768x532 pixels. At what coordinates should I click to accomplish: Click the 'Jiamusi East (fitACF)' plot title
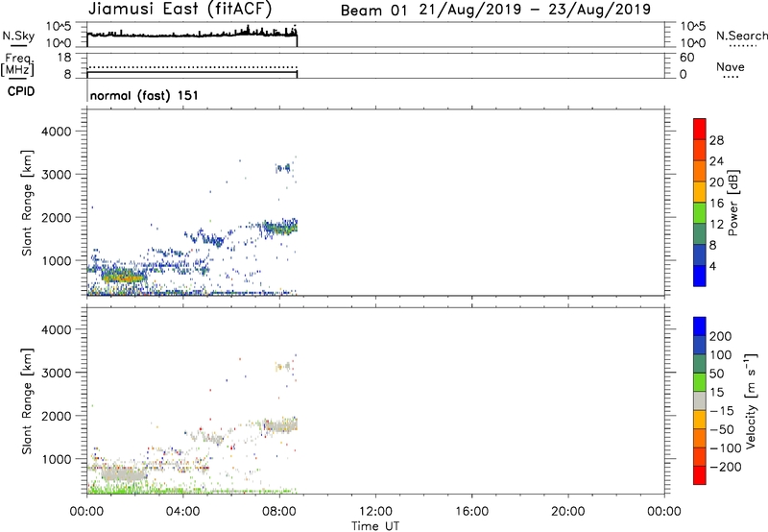(x=180, y=9)
